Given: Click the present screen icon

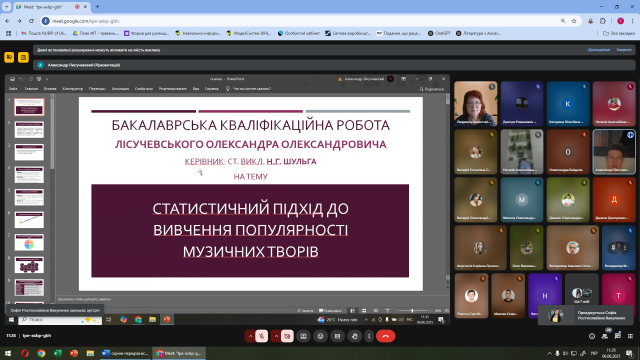Looking at the screenshot, I should click(303, 336).
